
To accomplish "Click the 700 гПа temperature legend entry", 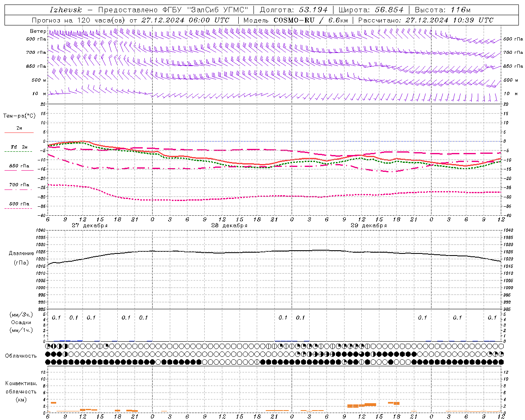I will point(19,185).
